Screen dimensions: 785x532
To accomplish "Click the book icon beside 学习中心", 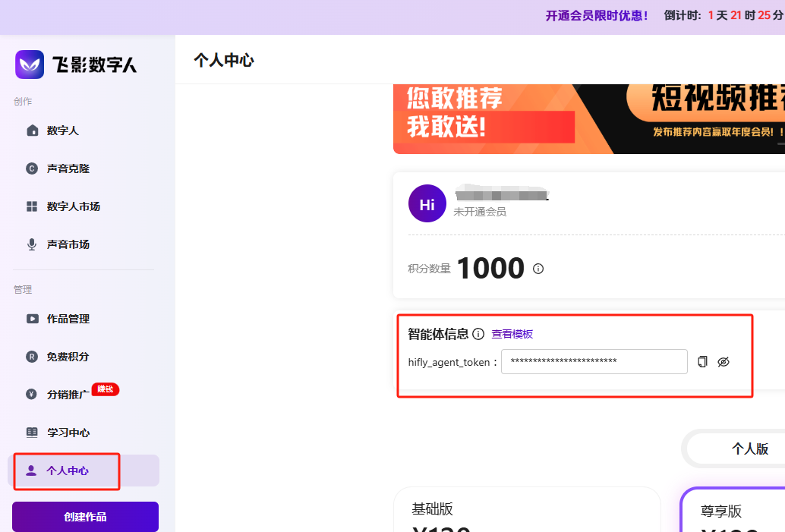I will coord(32,433).
